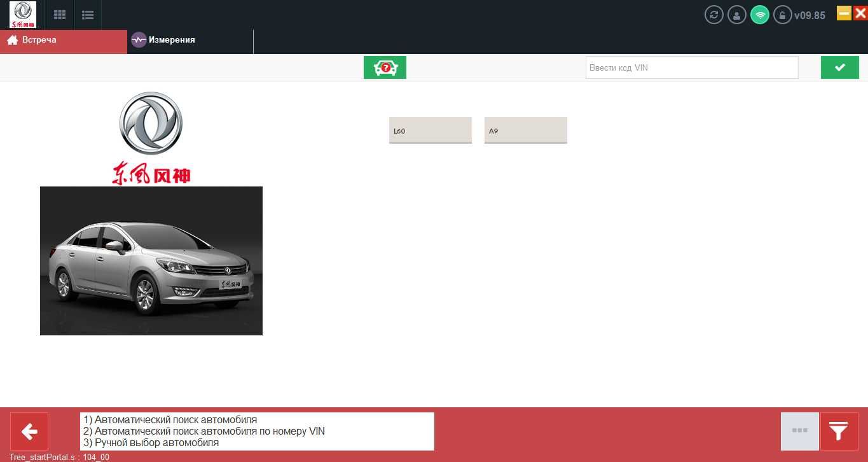Viewport: 868px width, 462px height.
Task: Click the refresh sync icon
Action: 714,15
